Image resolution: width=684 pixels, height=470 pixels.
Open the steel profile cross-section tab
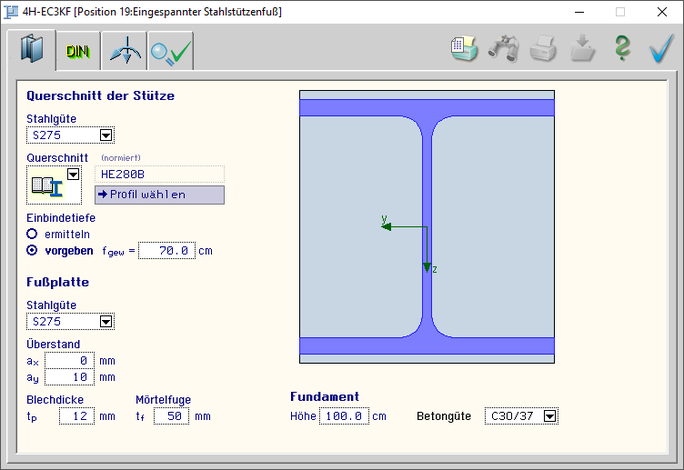34,50
